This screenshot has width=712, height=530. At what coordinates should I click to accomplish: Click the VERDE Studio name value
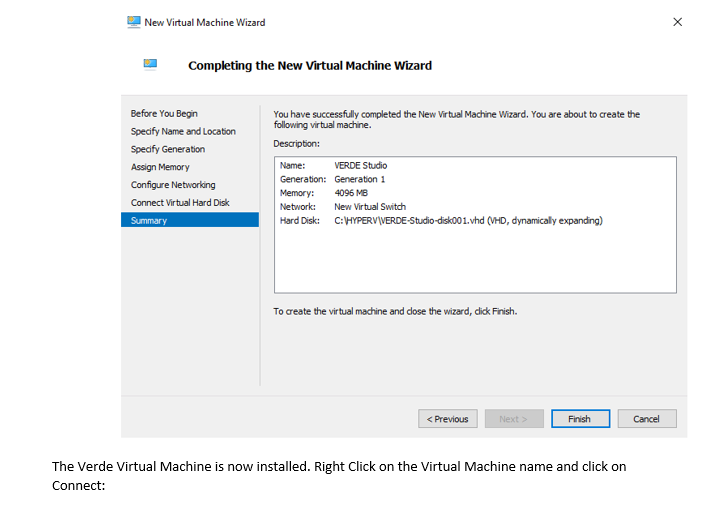click(x=361, y=165)
